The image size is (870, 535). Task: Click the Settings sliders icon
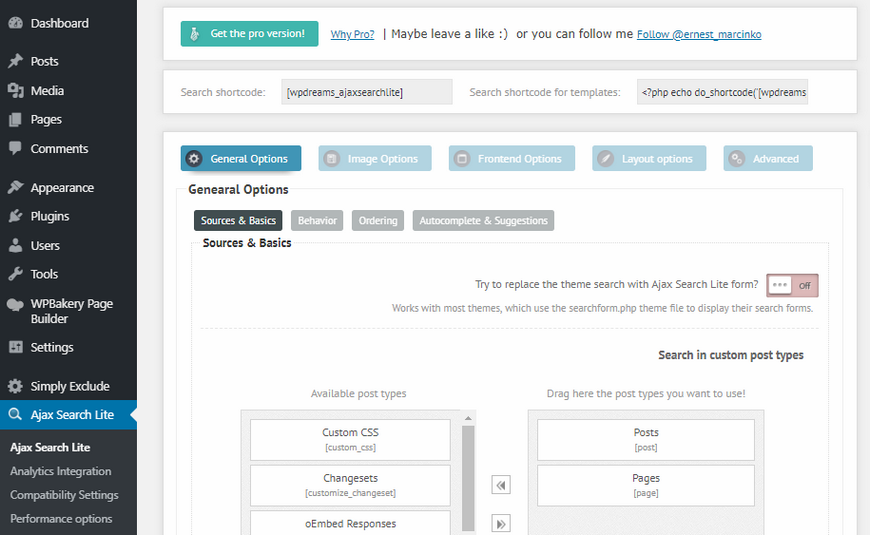pyautogui.click(x=16, y=347)
